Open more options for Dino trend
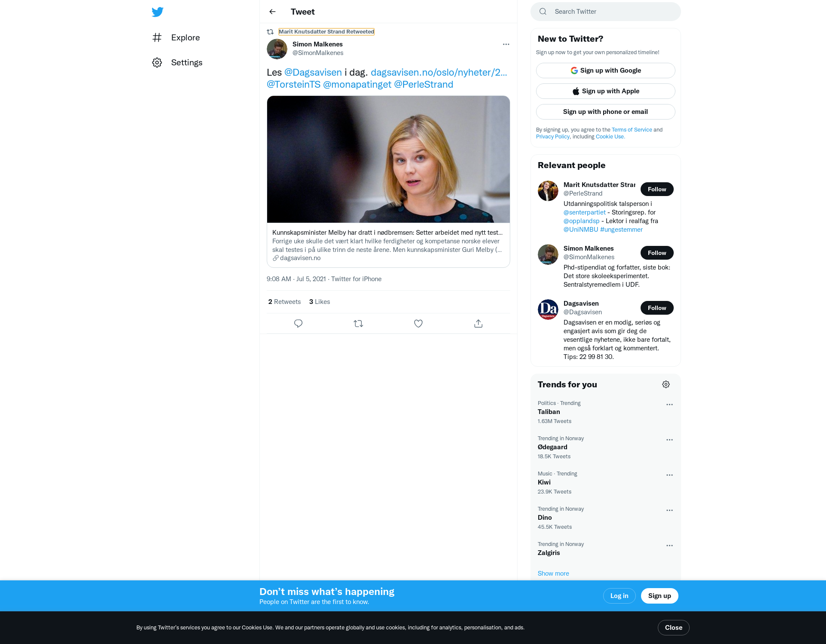Viewport: 826px width, 644px height. point(669,510)
